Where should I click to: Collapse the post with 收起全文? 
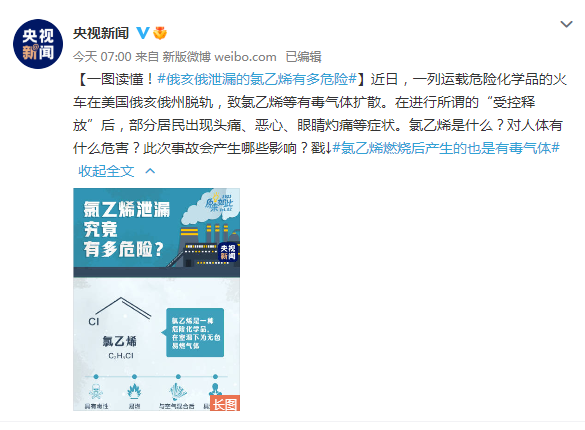(x=106, y=171)
